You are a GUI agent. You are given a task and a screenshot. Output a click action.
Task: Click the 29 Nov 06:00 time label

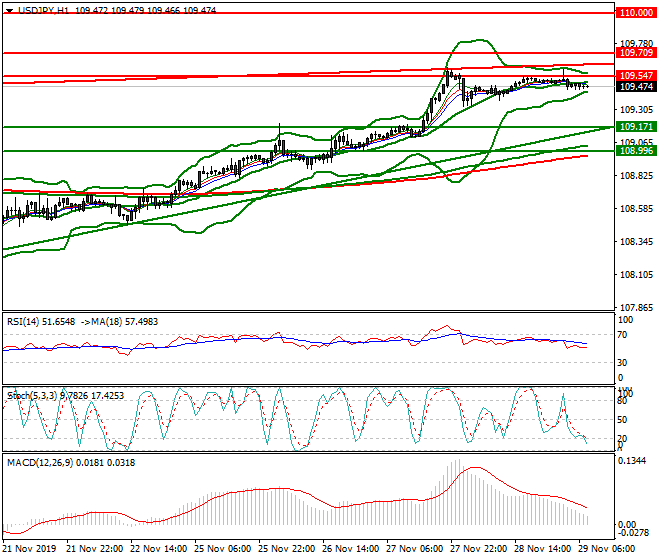(x=607, y=549)
